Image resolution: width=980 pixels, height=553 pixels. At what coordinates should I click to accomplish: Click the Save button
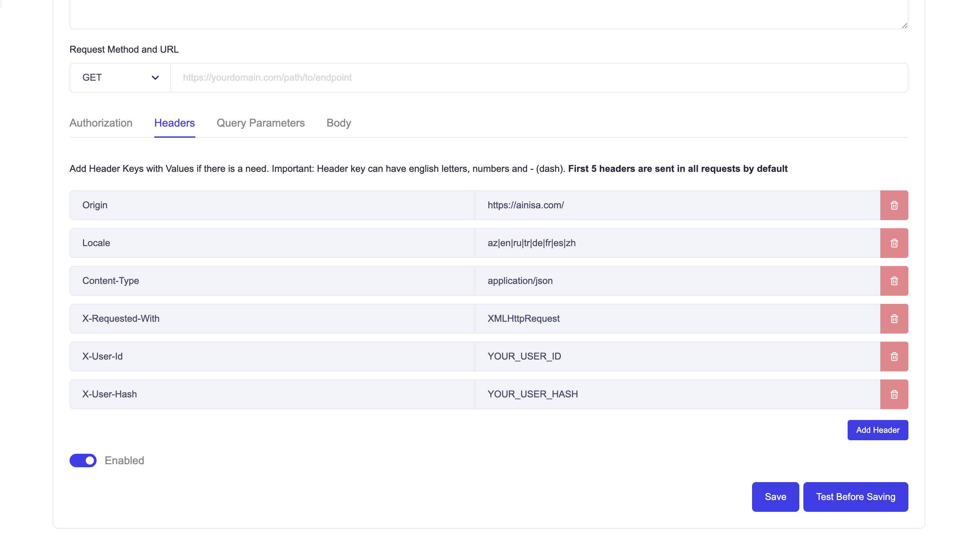click(775, 496)
